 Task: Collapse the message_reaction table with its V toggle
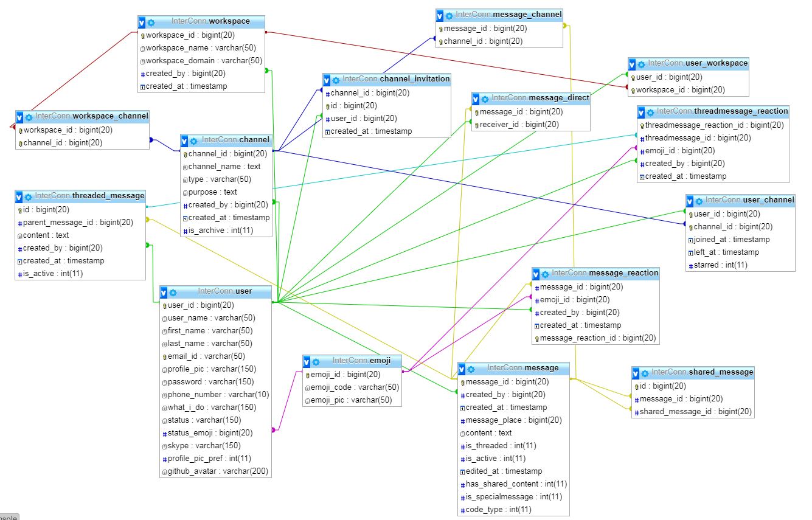[536, 274]
